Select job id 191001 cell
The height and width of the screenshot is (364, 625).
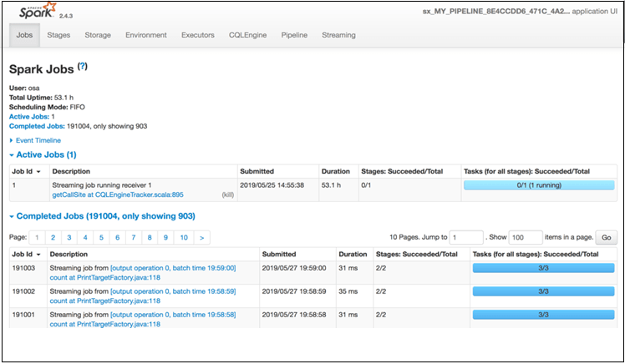pos(23,315)
